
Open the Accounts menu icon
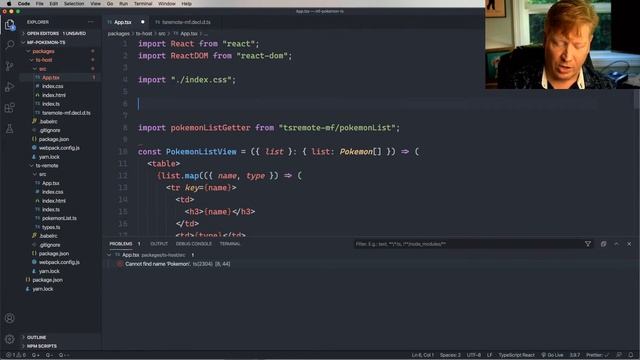pos(10,318)
